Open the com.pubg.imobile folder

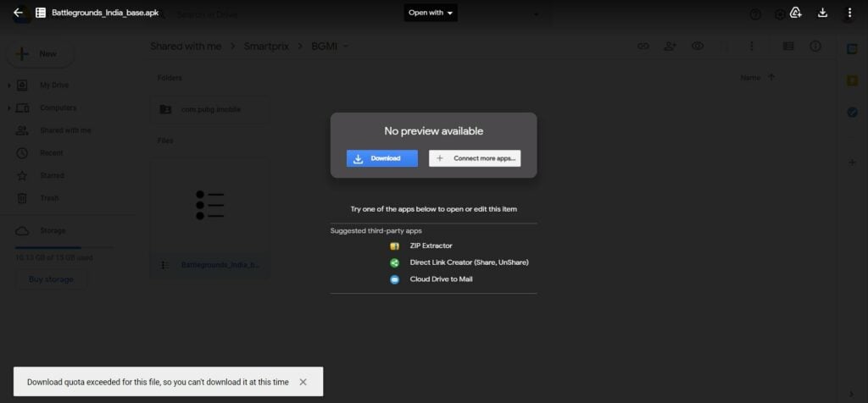tap(209, 109)
